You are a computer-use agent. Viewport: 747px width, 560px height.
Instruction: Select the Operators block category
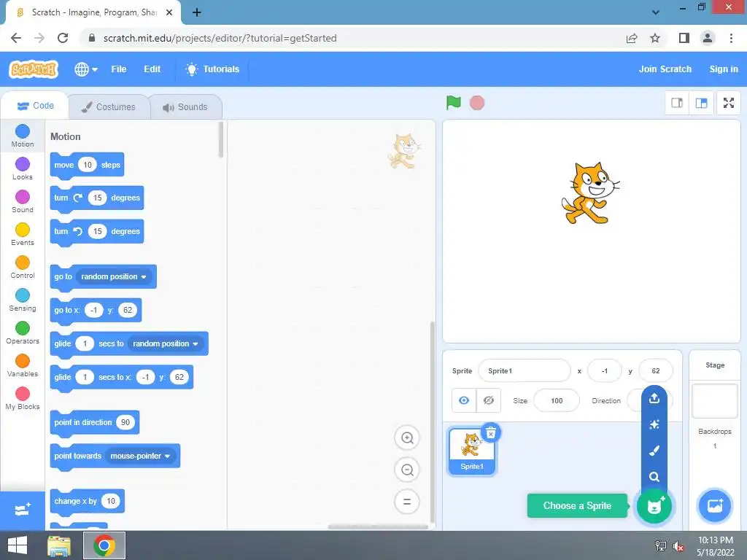pyautogui.click(x=23, y=333)
